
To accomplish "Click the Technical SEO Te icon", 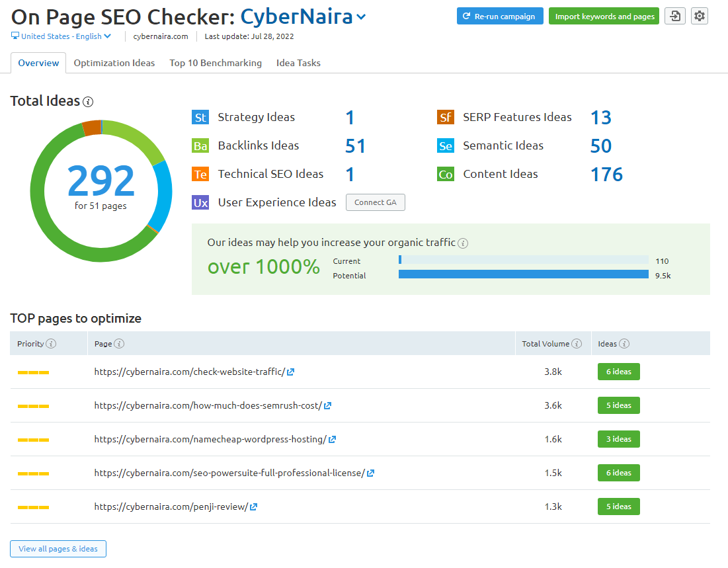I will pyautogui.click(x=200, y=174).
